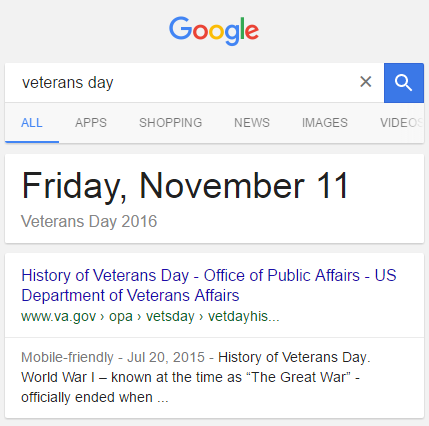Click the 'vetsday' breadcrumb segment
The width and height of the screenshot is (429, 426).
[170, 316]
